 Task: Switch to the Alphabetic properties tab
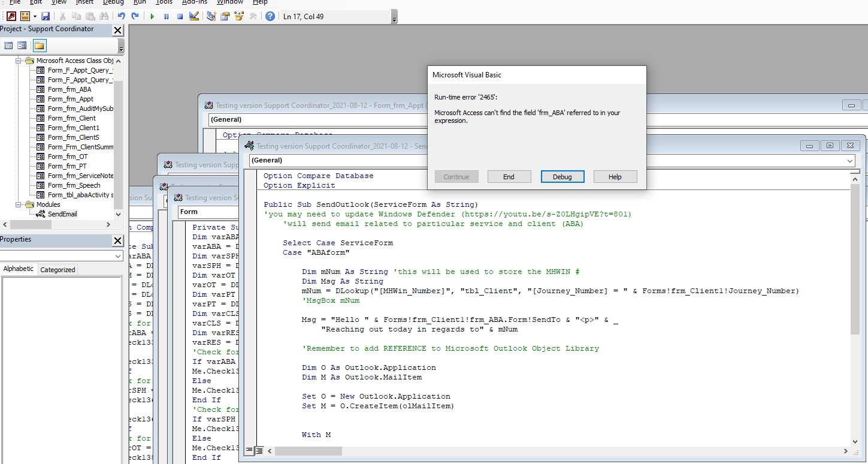click(19, 269)
